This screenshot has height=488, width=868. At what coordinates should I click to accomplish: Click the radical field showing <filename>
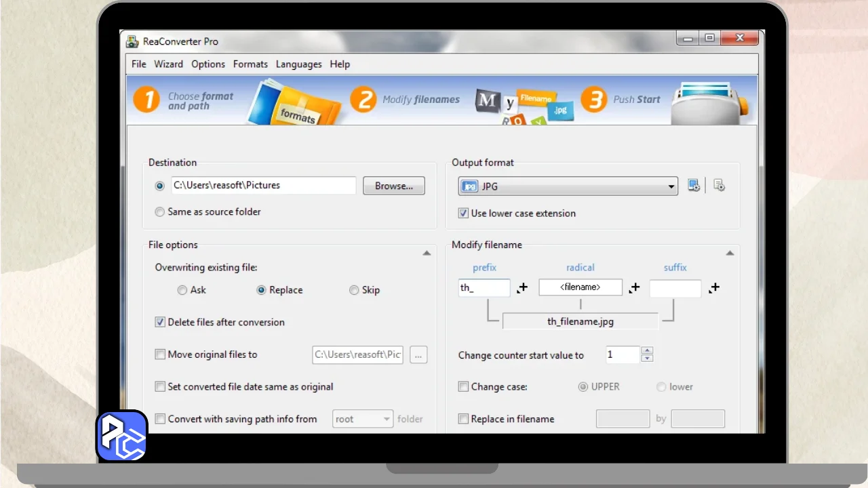point(580,287)
